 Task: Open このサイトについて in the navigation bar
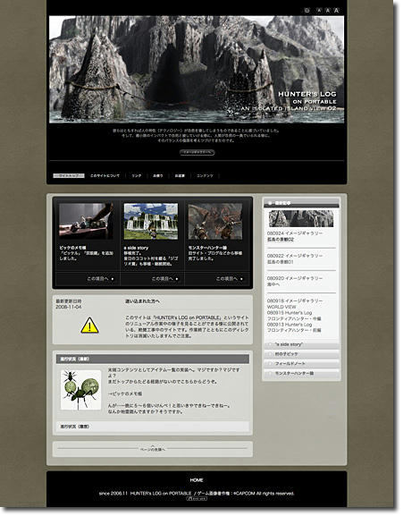105,176
